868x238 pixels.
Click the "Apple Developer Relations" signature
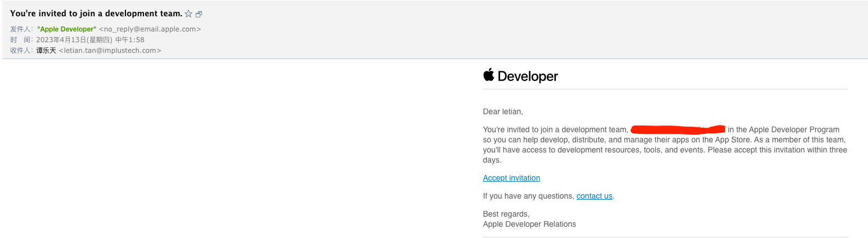[x=529, y=224]
